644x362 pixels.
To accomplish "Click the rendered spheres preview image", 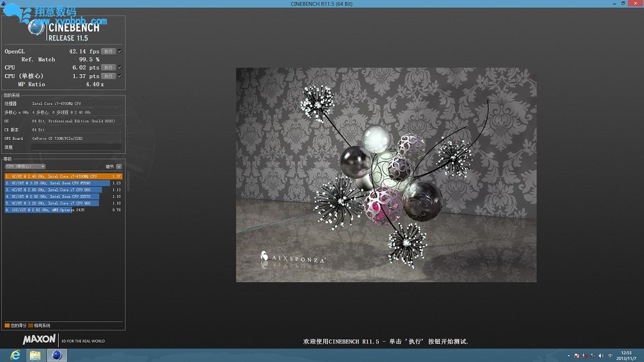I will [x=386, y=175].
